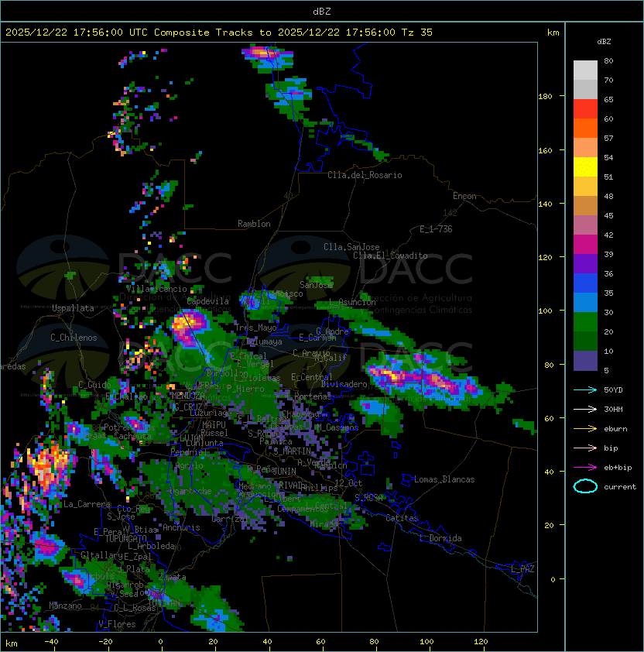The image size is (644, 652).
Task: Click the 'MAIPU' city label
Action: [214, 424]
